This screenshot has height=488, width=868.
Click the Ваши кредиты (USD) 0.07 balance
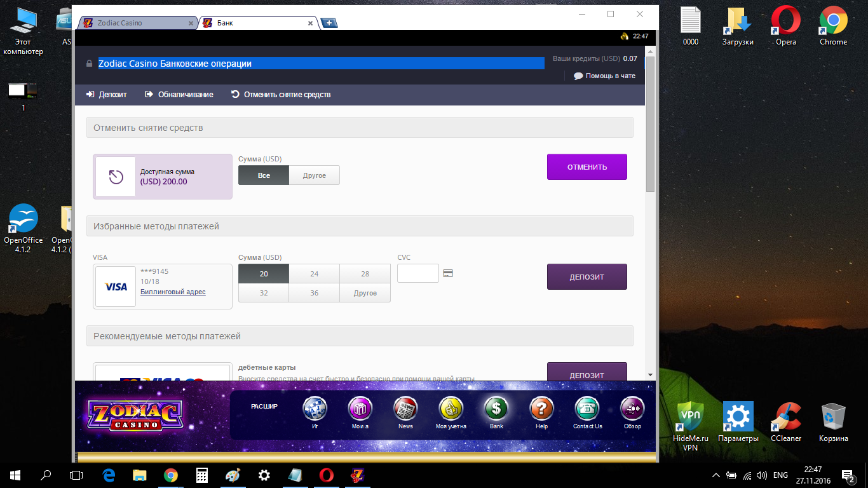tap(595, 58)
